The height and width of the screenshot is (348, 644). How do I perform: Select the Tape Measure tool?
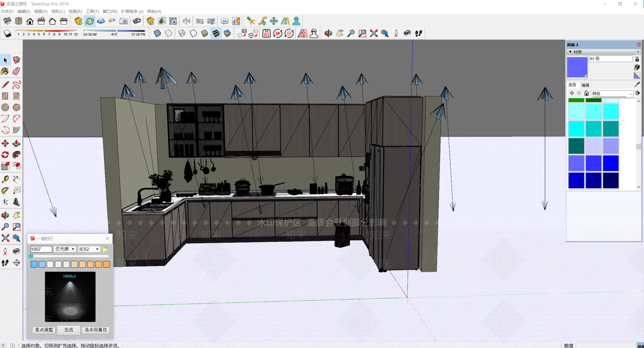pos(5,179)
